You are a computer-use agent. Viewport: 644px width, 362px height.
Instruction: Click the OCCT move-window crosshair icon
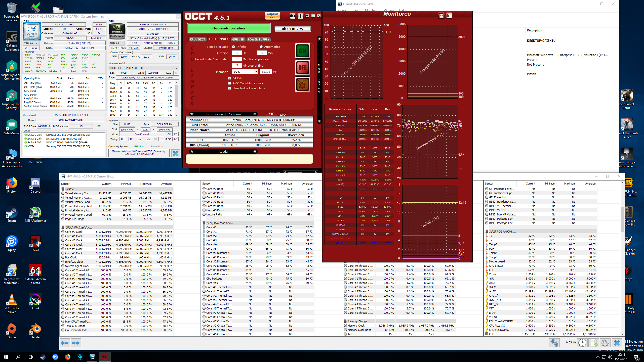[300, 16]
